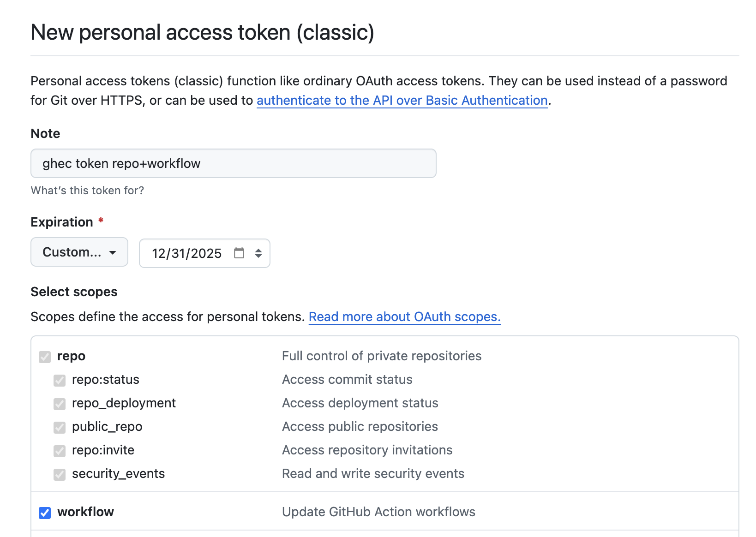756x537 pixels.
Task: Toggle the public_repo checkbox
Action: point(60,427)
